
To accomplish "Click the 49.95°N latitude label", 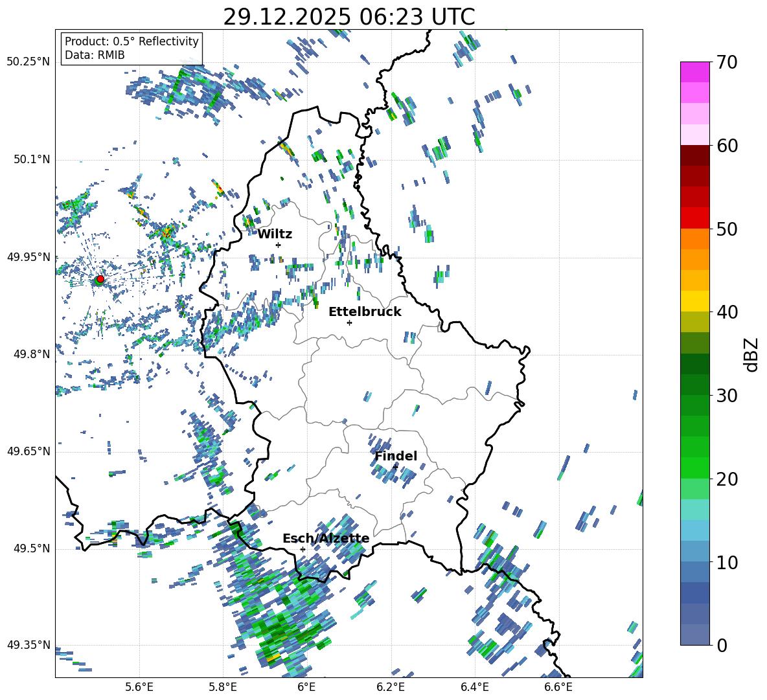I will pyautogui.click(x=29, y=257).
